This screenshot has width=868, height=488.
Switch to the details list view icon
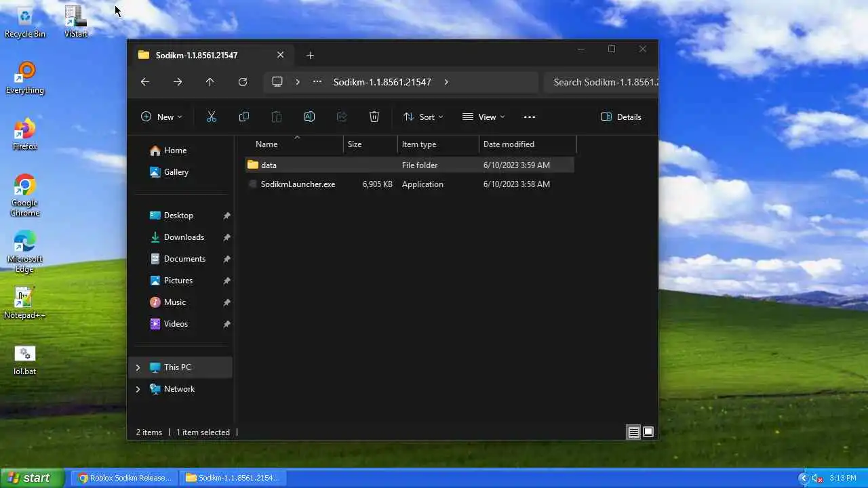click(633, 432)
